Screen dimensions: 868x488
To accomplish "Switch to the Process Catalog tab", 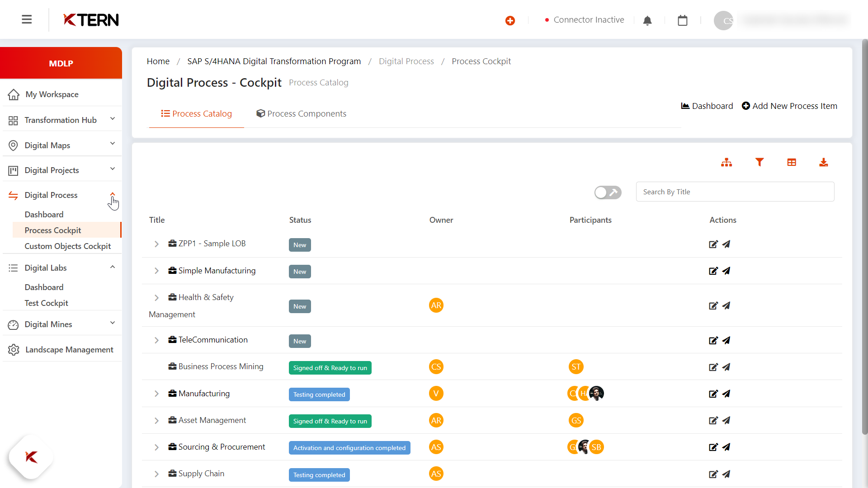I will (197, 114).
